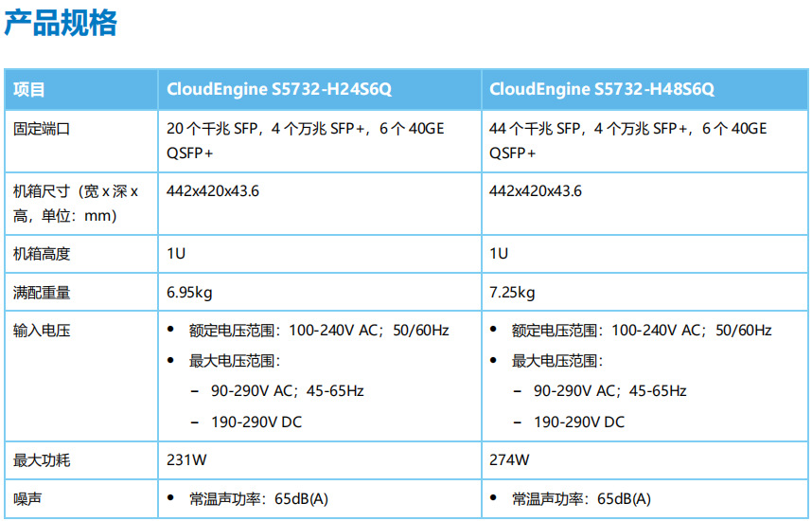The width and height of the screenshot is (812, 521).
Task: Click 额定电压范围 line in the H24S6Q column
Action: [319, 331]
